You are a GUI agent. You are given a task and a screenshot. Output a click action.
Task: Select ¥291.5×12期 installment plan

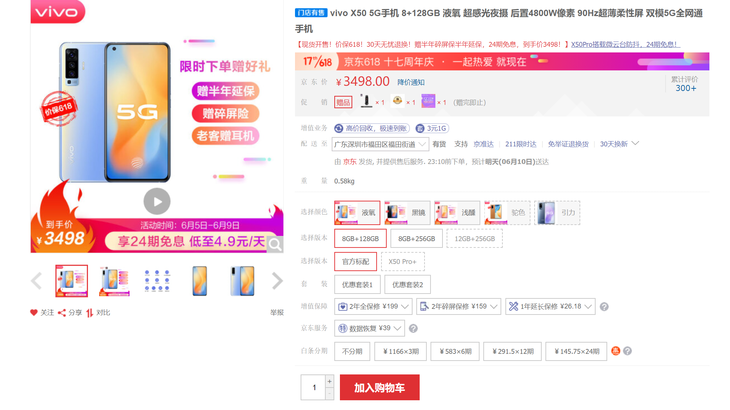pos(513,351)
